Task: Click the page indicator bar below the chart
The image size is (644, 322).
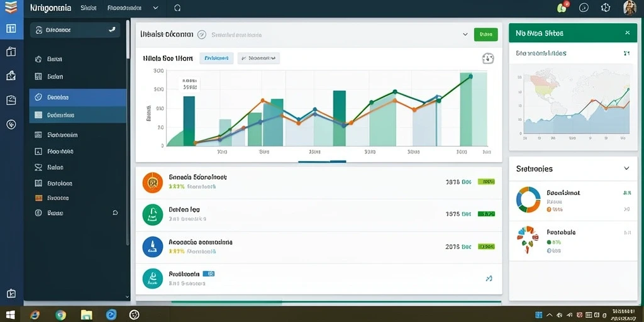Action: coord(322,162)
